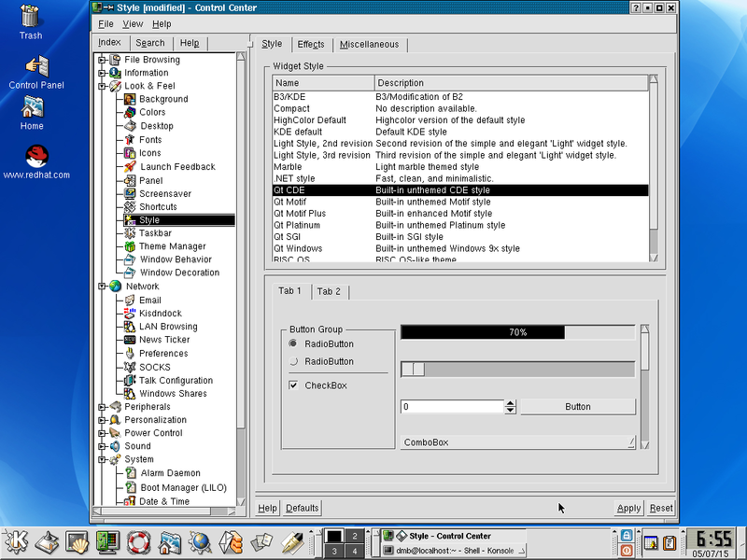
Task: Open the File menu
Action: click(106, 24)
